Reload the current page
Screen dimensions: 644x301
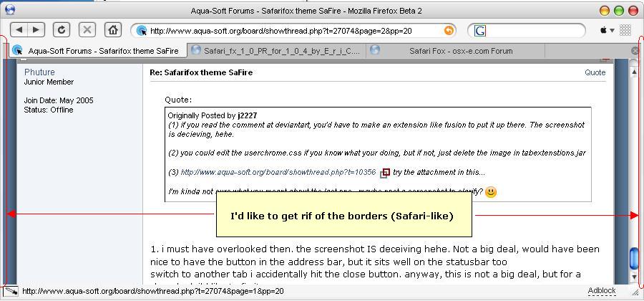point(62,29)
